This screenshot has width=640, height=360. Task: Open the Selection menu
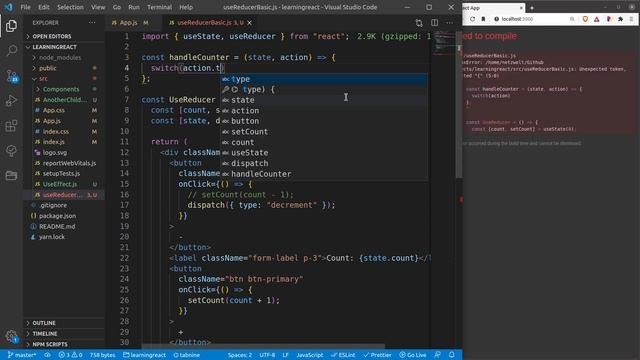point(70,7)
